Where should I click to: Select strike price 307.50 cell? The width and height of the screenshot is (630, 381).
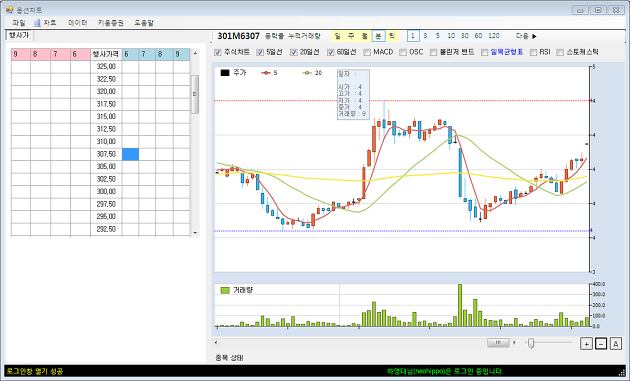point(106,154)
